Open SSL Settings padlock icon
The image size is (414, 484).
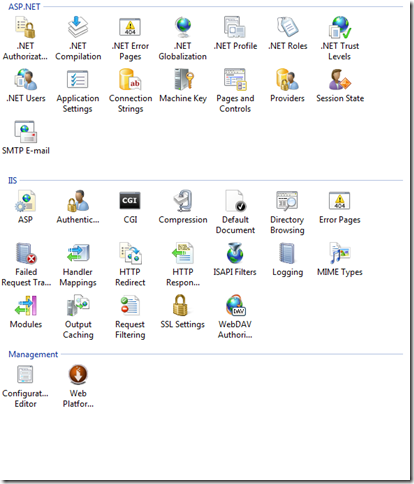(180, 305)
